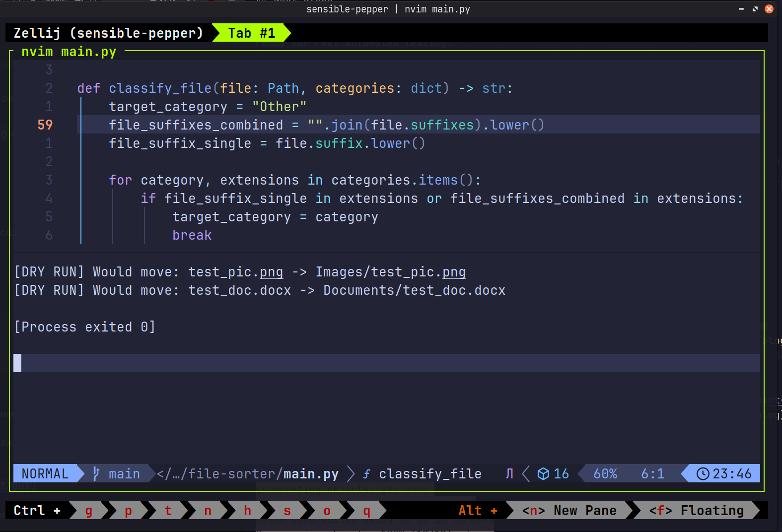This screenshot has width=782, height=532.
Task: Click the 60% scroll position indicator
Action: (605, 474)
